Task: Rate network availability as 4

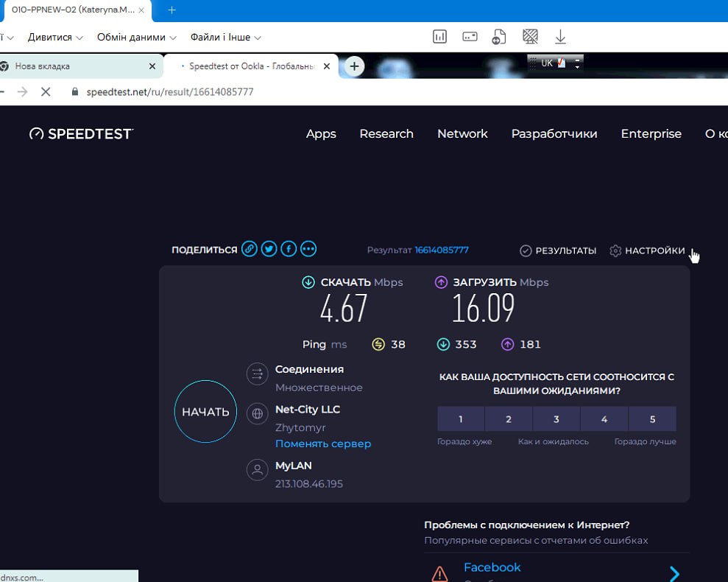Action: 604,419
